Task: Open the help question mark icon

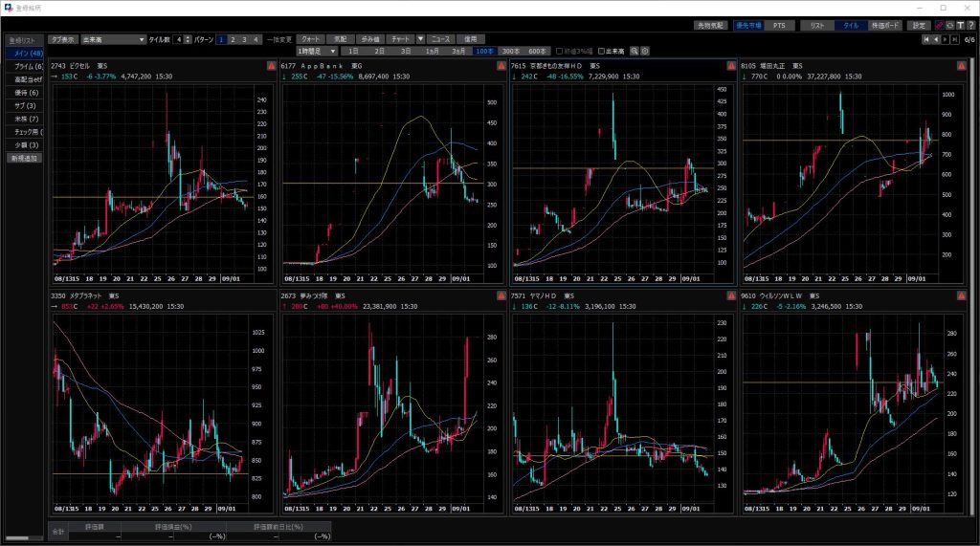Action: [969, 25]
